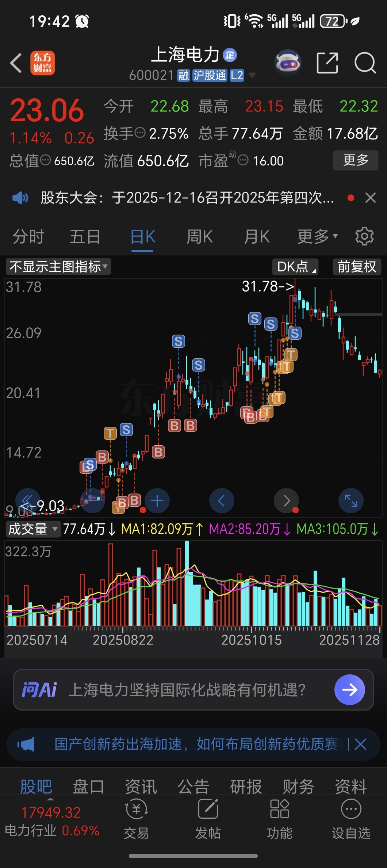Tap MA3:105.0万 volume average label
The height and width of the screenshot is (868, 387).
338,529
